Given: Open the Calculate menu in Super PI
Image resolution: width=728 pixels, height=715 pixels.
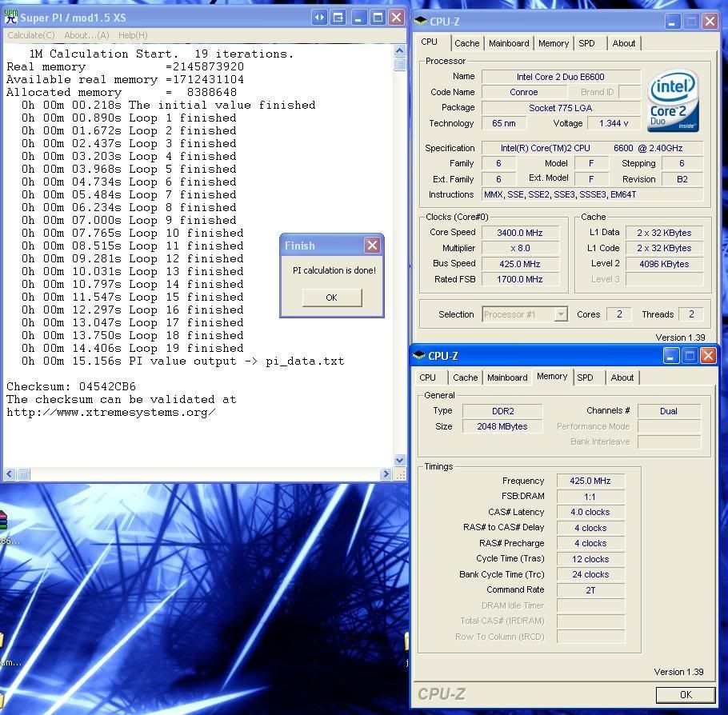Looking at the screenshot, I should (x=30, y=35).
